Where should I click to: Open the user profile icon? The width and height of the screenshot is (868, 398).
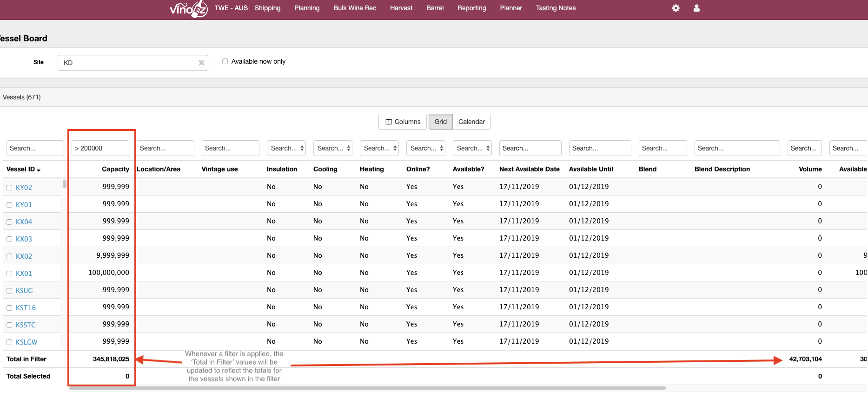(696, 8)
